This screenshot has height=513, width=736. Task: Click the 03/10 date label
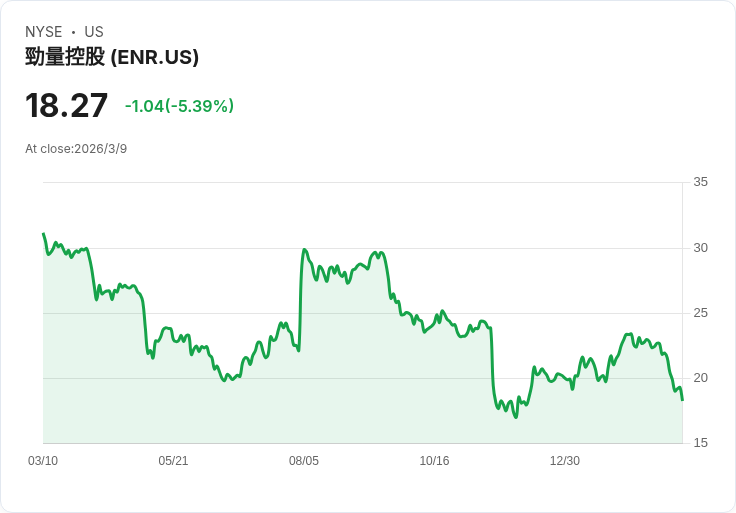(x=43, y=461)
